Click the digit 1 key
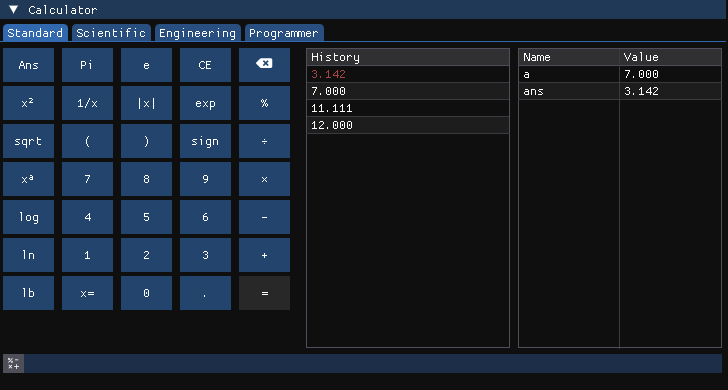Image resolution: width=728 pixels, height=390 pixels. (x=87, y=255)
